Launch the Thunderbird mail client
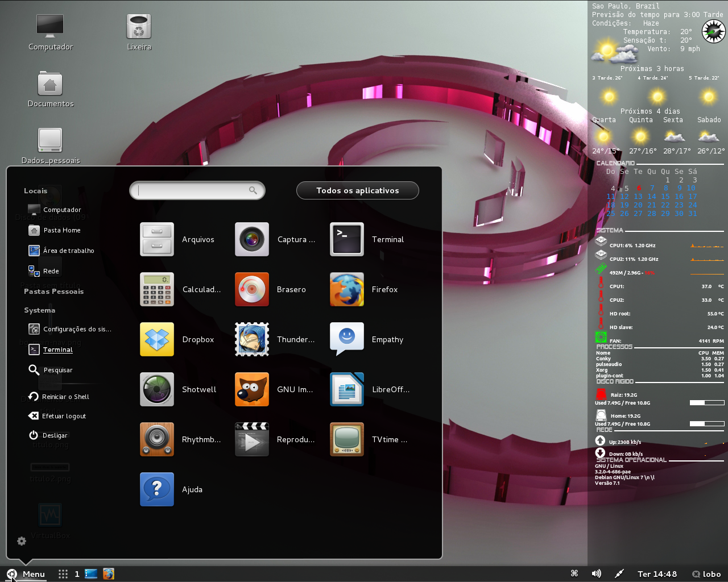 point(252,339)
